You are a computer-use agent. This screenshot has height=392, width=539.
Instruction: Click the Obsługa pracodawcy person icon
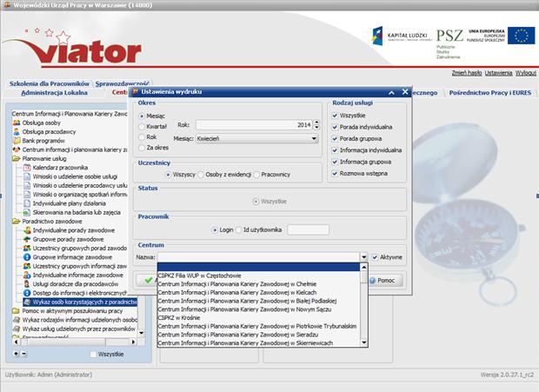click(17, 131)
